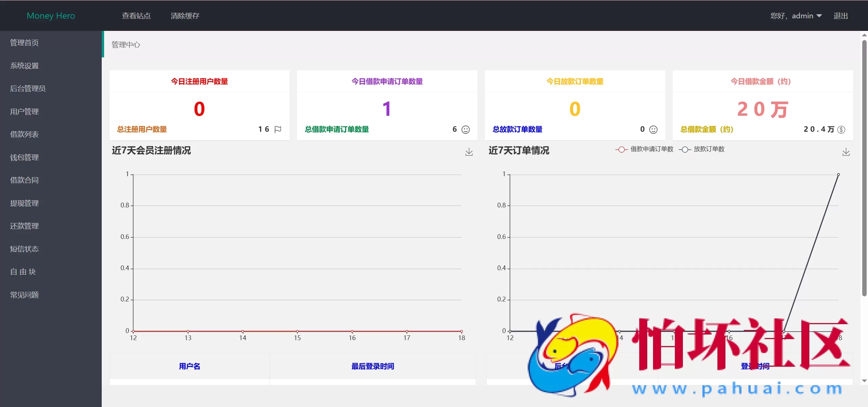Click the scrollbar up arrow
868x407 pixels.
pyautogui.click(x=864, y=35)
